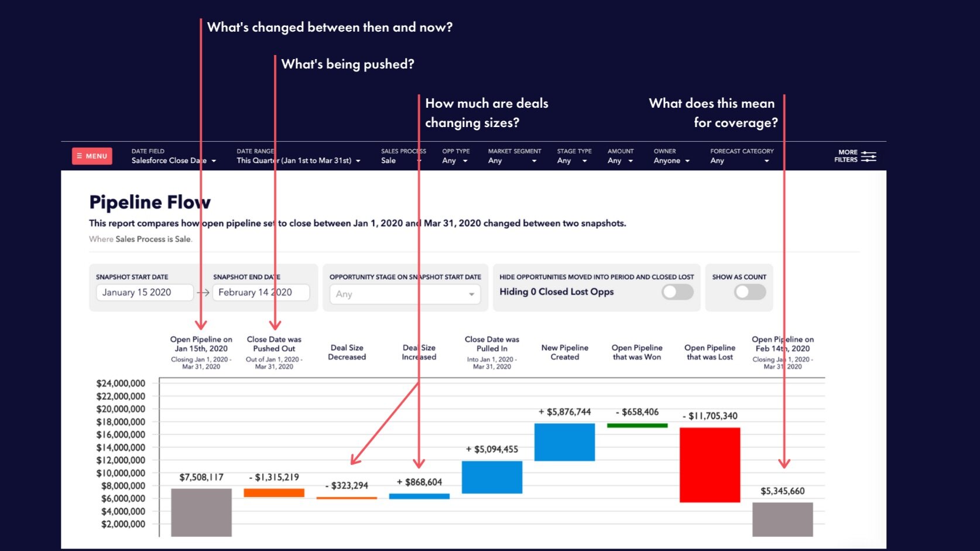Select the red Open Pipeline Lost bar

click(710, 465)
